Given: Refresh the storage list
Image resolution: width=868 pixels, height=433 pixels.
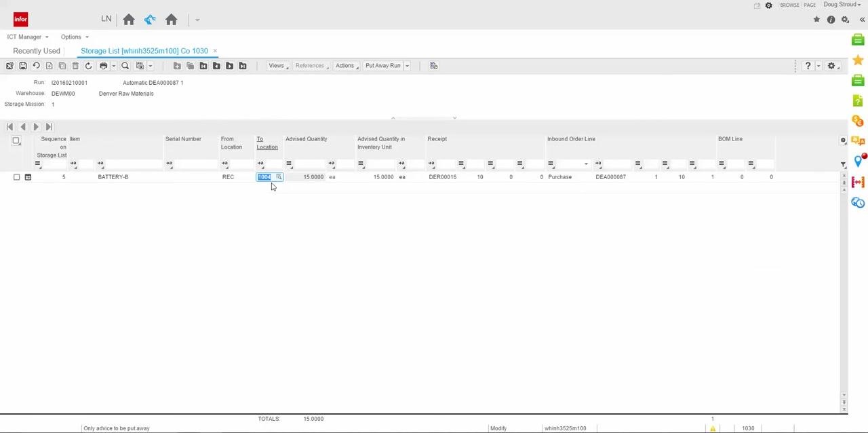Looking at the screenshot, I should (88, 66).
